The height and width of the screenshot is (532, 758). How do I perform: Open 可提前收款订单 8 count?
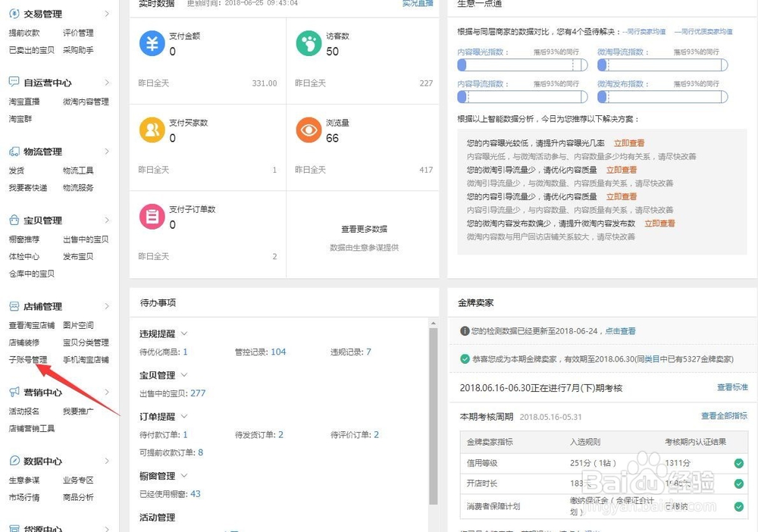point(200,452)
